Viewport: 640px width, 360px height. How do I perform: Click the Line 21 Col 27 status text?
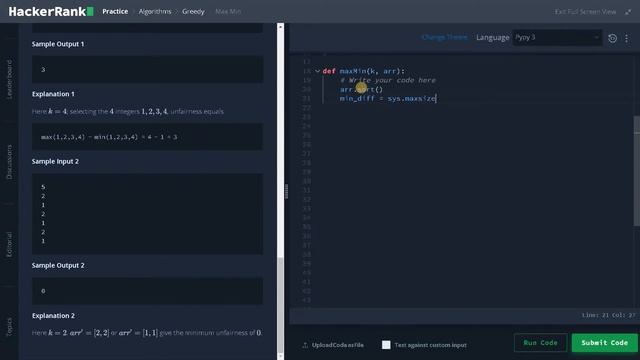[x=609, y=315]
